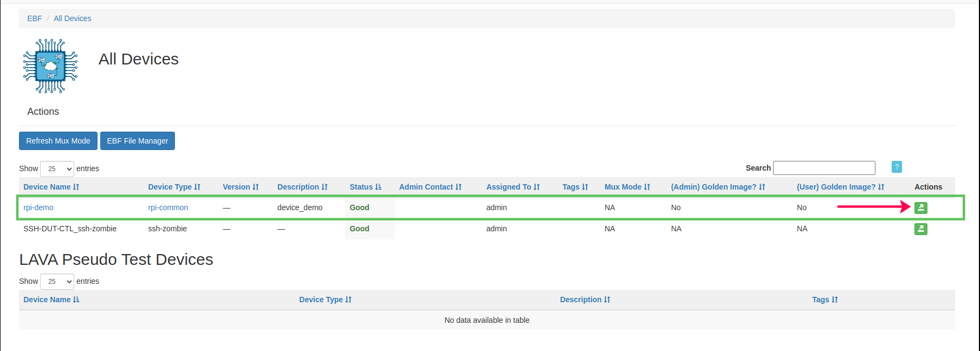The height and width of the screenshot is (351, 980).
Task: Sort table by Admin Contact column
Action: click(430, 187)
